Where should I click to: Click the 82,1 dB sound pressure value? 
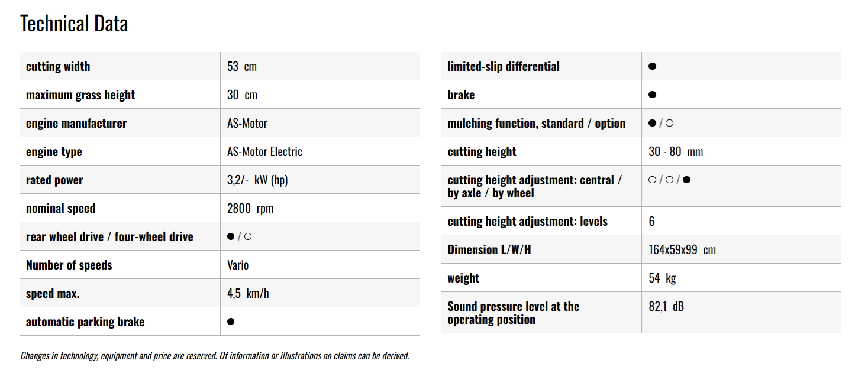tap(666, 306)
